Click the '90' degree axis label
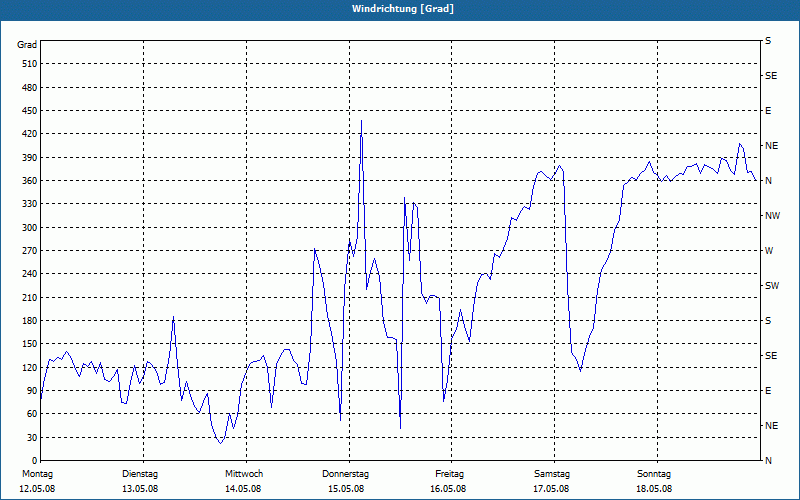 pos(32,391)
